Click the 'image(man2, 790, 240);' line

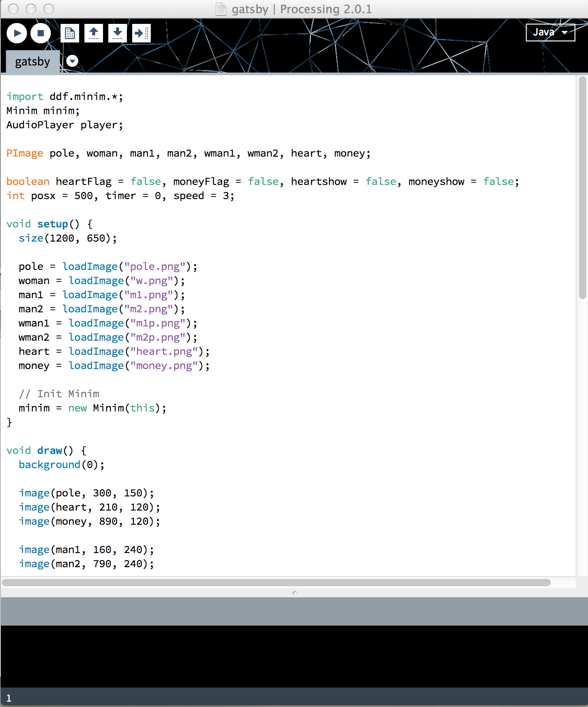point(87,564)
